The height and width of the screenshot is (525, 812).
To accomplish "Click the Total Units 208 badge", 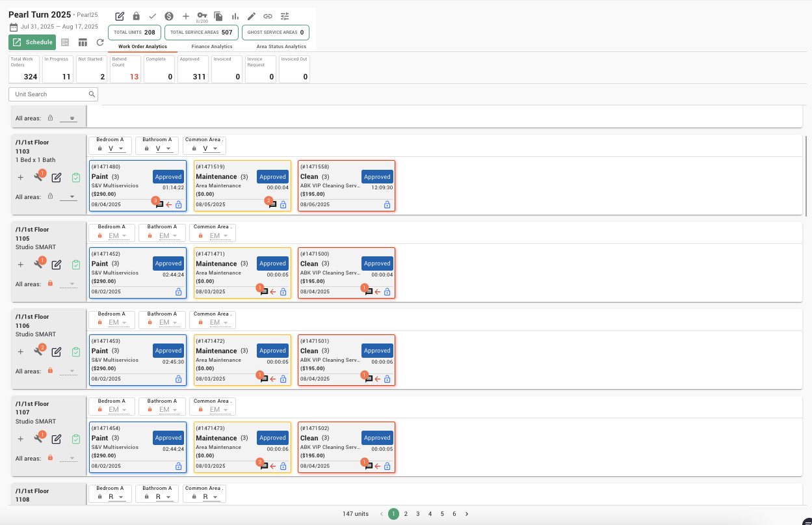I will tap(135, 32).
